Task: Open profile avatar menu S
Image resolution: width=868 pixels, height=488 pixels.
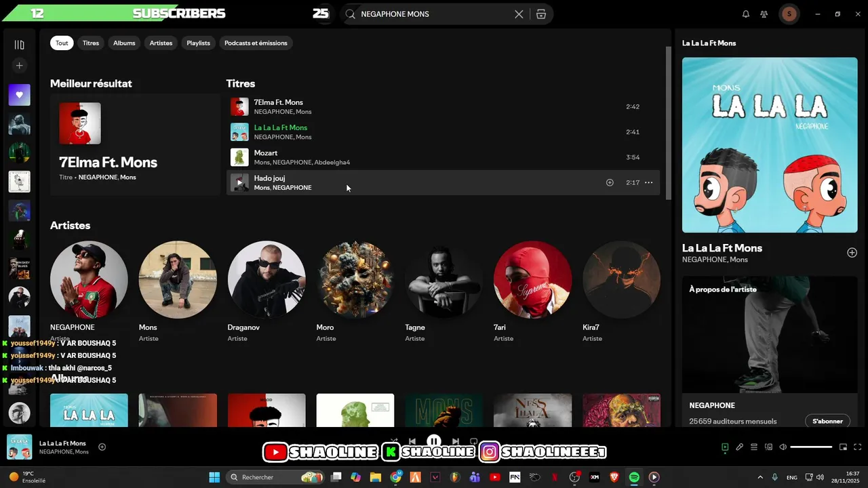Action: point(789,14)
